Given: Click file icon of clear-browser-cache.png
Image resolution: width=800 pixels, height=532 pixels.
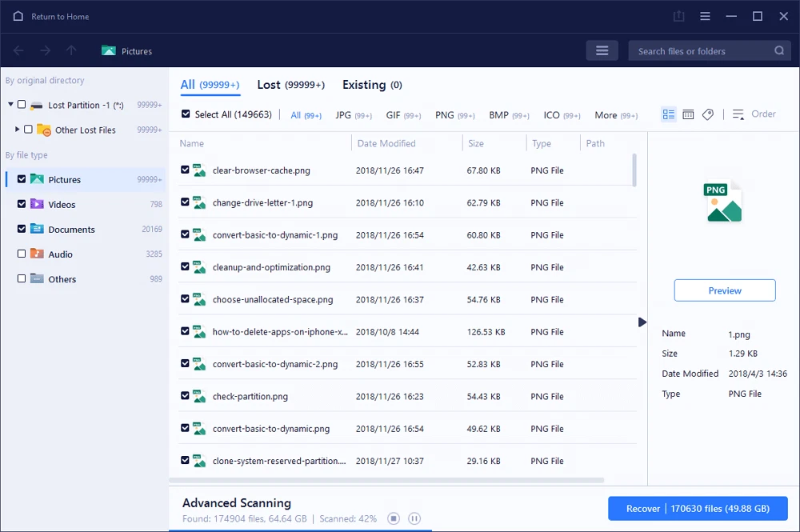Looking at the screenshot, I should (199, 170).
